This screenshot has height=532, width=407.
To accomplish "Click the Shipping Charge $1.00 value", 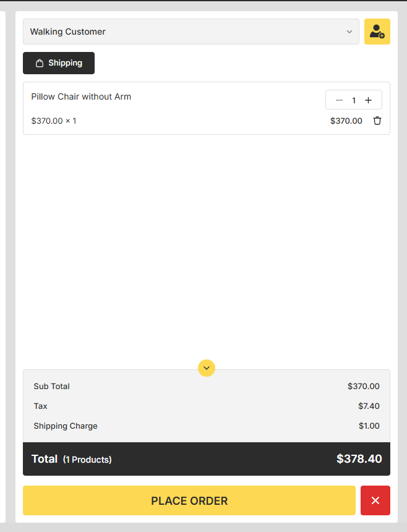I will (369, 426).
